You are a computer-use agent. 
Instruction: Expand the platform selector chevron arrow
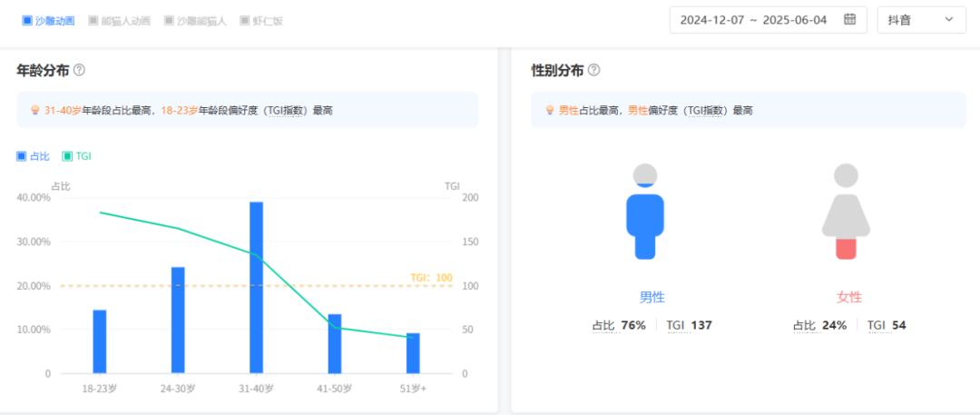(949, 19)
